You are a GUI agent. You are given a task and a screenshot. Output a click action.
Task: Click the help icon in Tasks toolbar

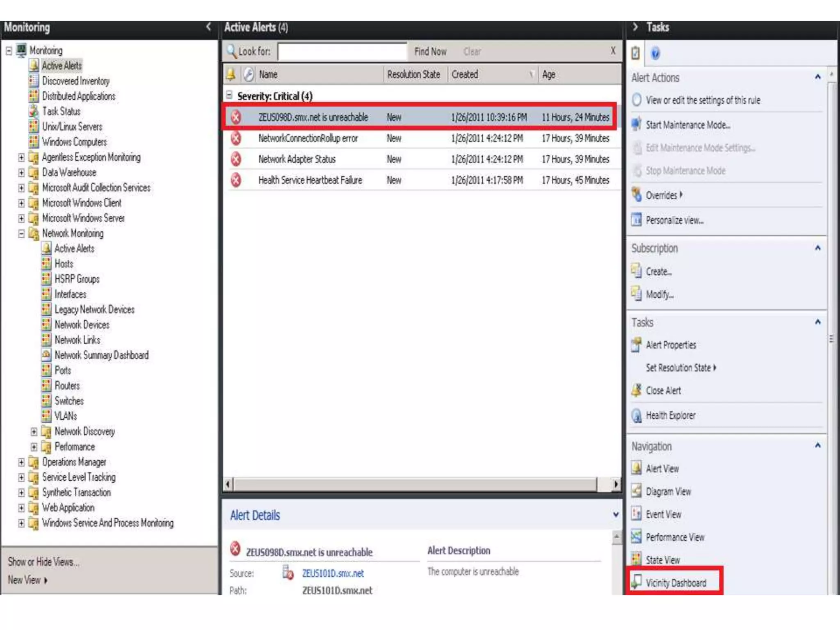coord(655,53)
